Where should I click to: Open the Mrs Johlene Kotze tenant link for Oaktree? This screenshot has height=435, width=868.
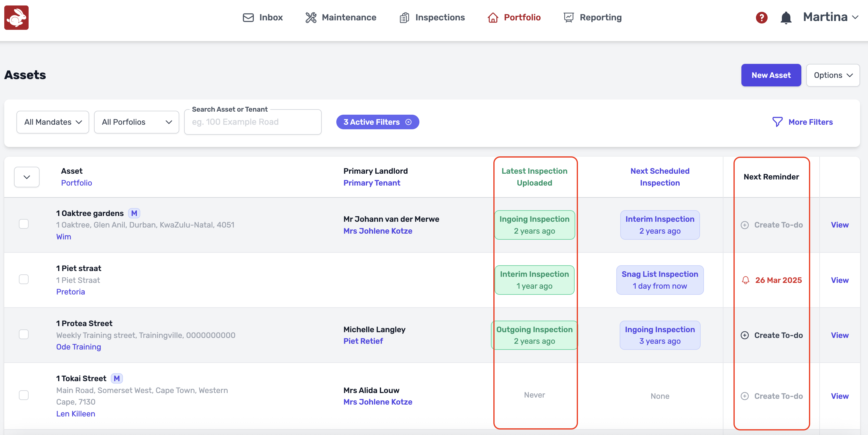377,231
